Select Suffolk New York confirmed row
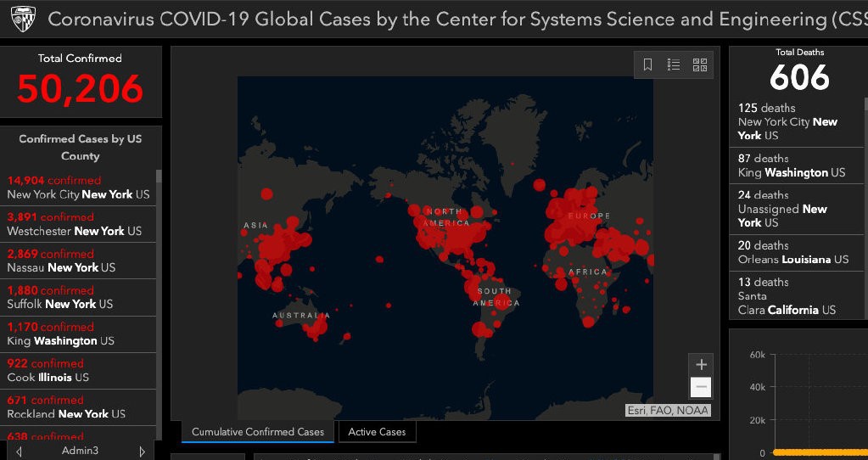Screen dimensions: 868x460 tap(78, 297)
